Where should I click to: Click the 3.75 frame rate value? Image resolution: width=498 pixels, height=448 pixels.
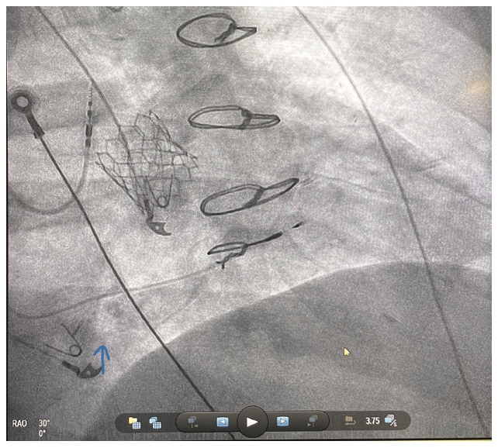click(373, 421)
